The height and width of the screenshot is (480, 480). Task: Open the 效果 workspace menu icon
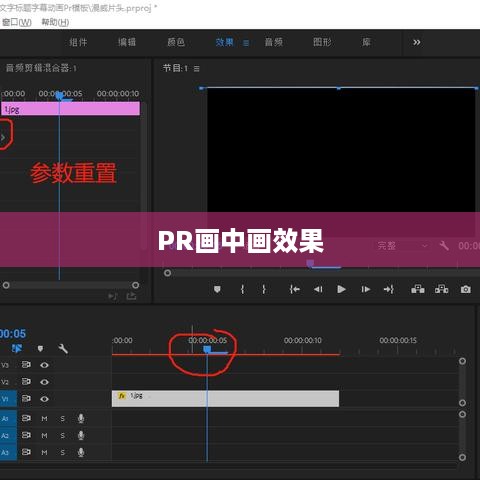[x=246, y=43]
